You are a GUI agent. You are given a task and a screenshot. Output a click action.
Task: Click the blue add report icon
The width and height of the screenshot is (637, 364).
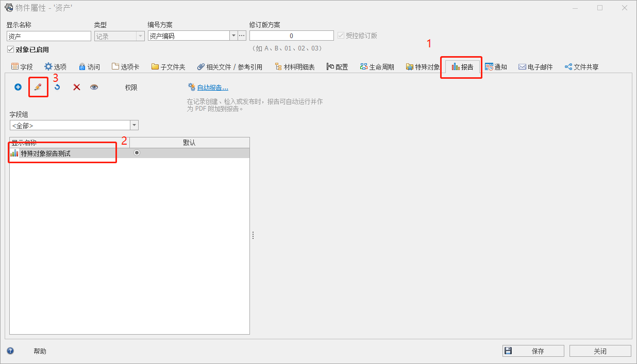[x=18, y=88]
